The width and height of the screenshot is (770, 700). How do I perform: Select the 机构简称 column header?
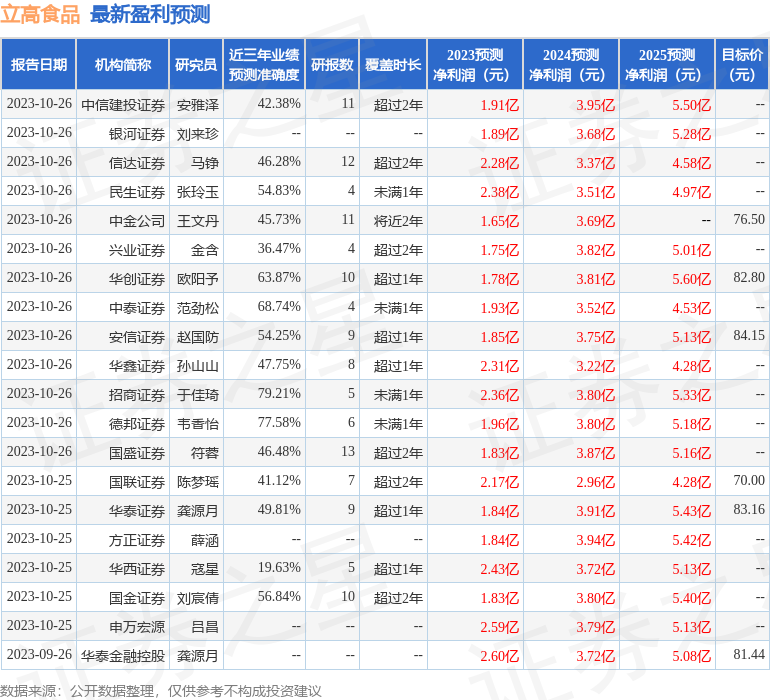123,64
